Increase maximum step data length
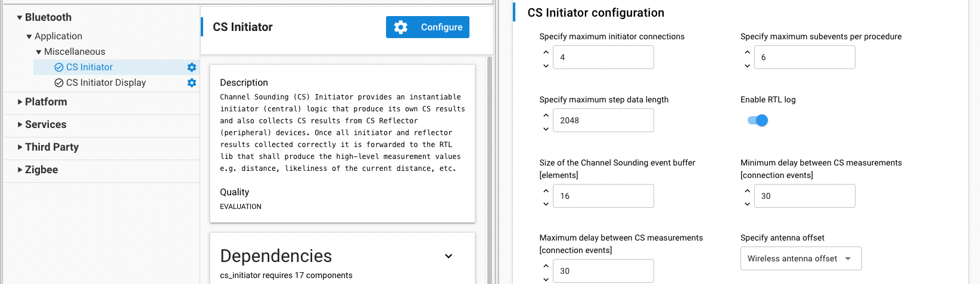The width and height of the screenshot is (980, 284). pos(546,115)
